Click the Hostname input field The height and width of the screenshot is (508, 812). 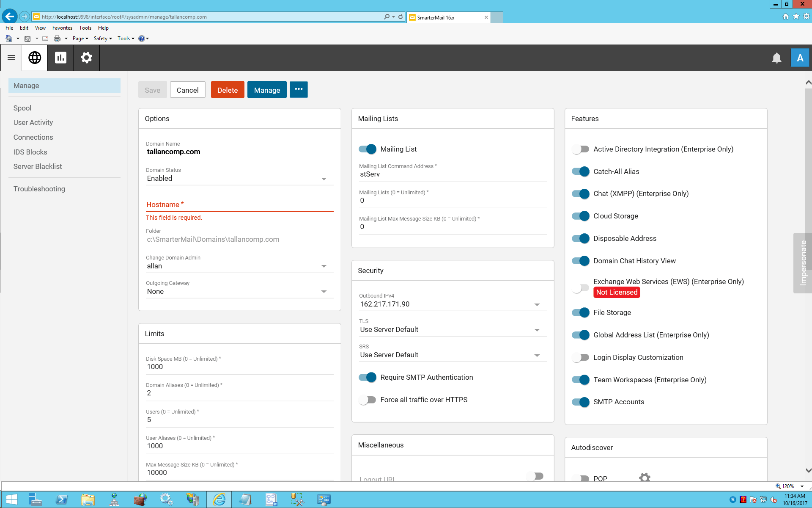click(239, 204)
